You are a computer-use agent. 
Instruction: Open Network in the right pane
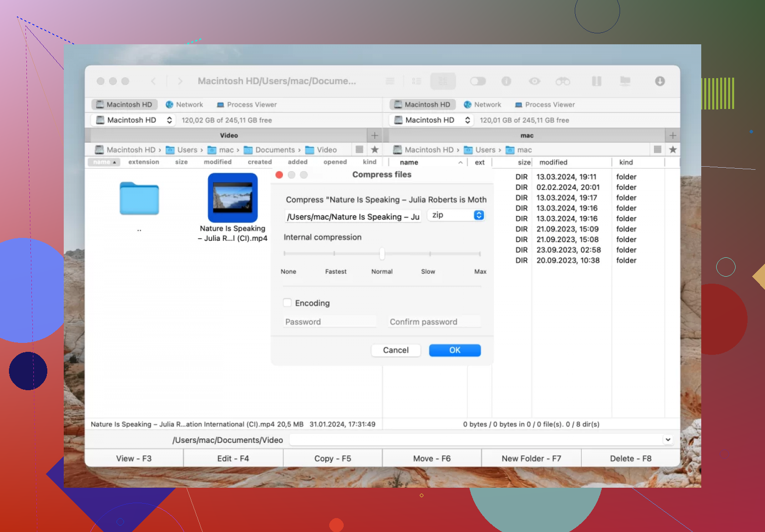pyautogui.click(x=482, y=105)
